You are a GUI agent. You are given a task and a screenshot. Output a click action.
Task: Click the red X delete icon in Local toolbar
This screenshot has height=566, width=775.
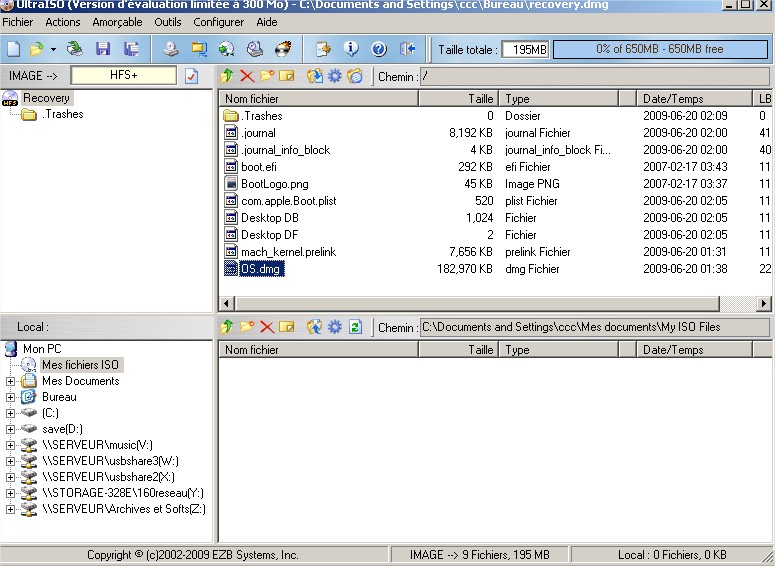tap(267, 327)
